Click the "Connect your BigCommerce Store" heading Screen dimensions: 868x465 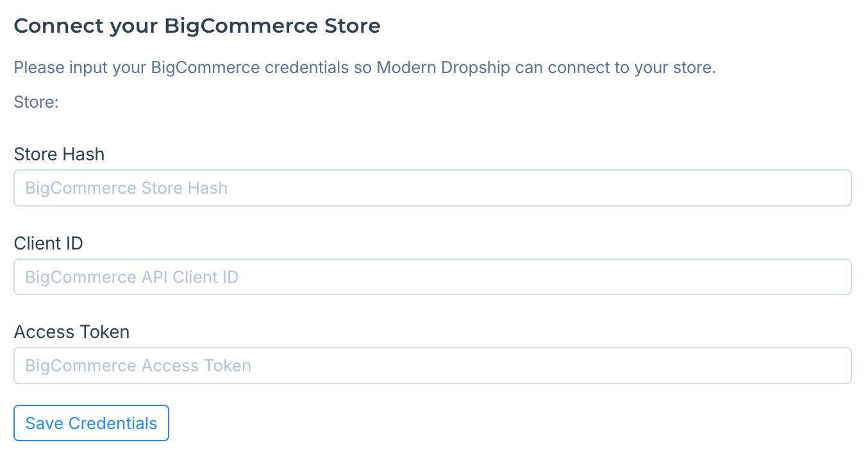[197, 26]
